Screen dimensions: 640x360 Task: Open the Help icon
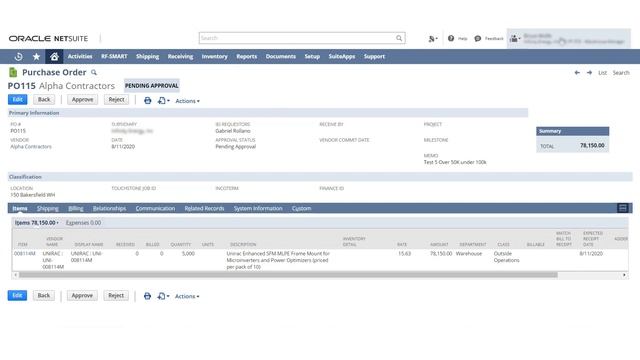[x=451, y=38]
